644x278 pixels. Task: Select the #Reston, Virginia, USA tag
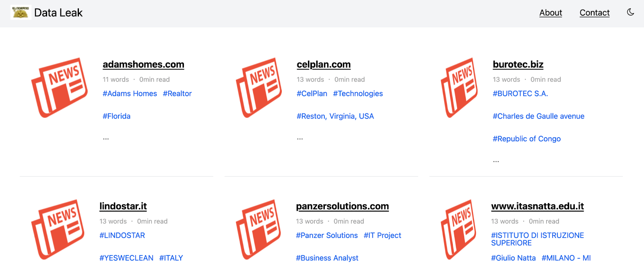(335, 116)
